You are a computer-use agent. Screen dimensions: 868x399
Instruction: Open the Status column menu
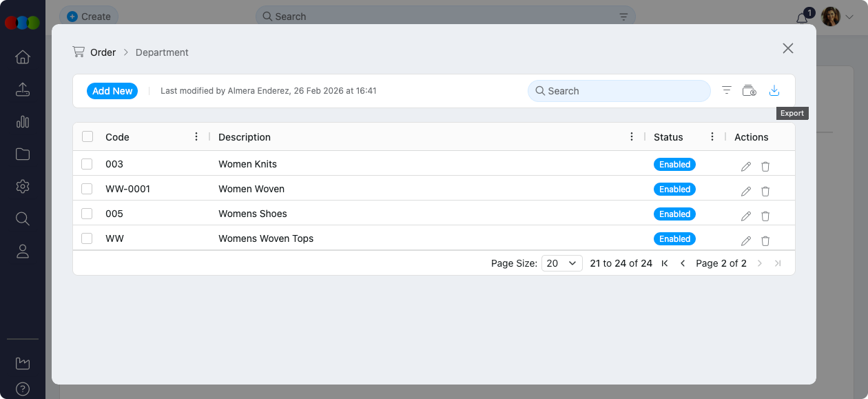[712, 136]
